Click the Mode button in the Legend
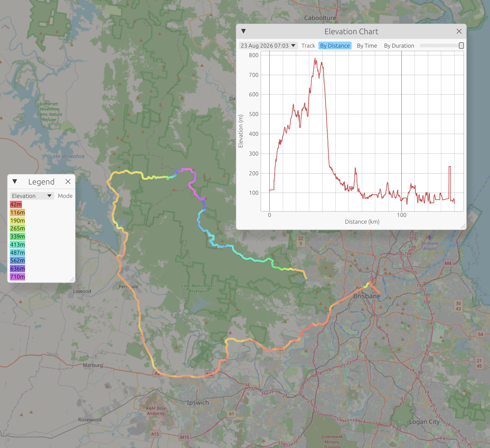 (65, 196)
